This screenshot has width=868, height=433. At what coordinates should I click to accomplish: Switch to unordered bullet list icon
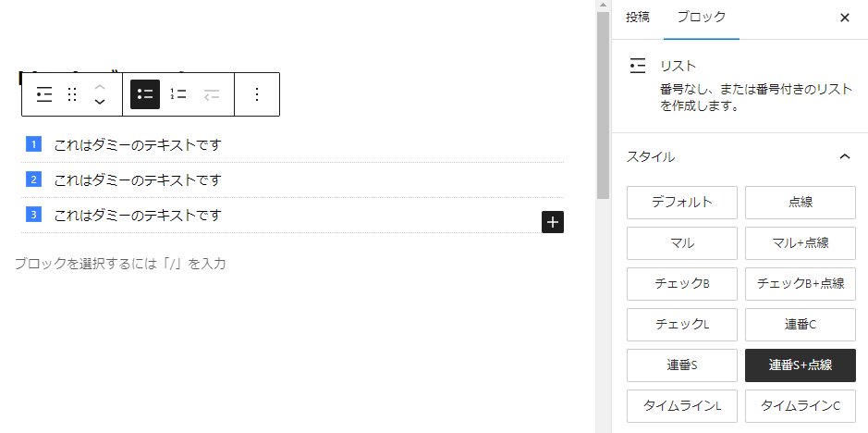[x=145, y=94]
